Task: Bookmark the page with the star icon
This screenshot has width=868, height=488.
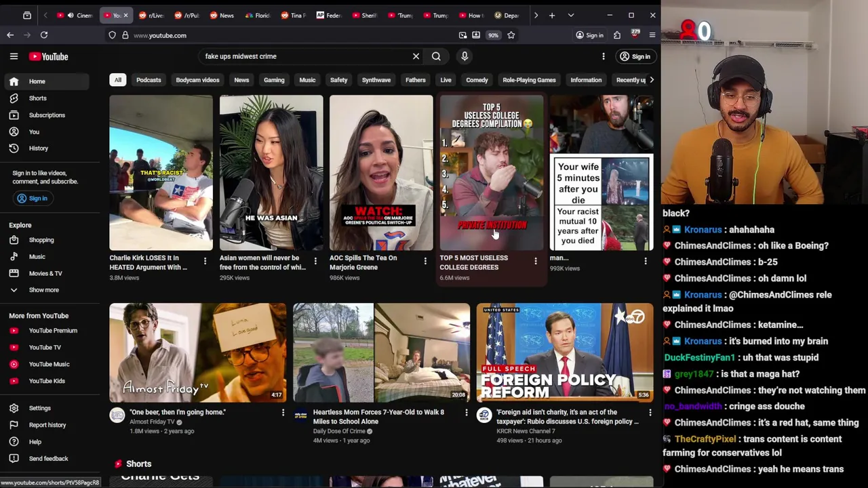Action: click(x=511, y=35)
